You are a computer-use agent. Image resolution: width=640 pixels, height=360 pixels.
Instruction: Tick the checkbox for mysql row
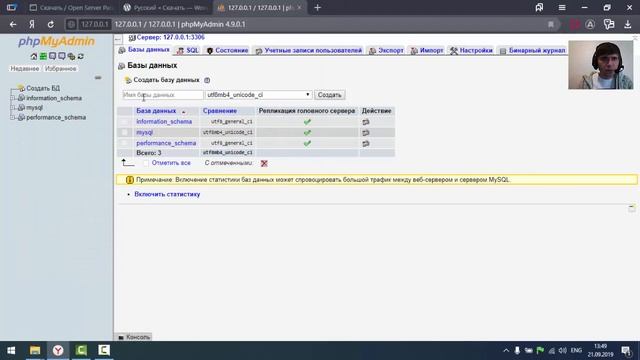[124, 133]
